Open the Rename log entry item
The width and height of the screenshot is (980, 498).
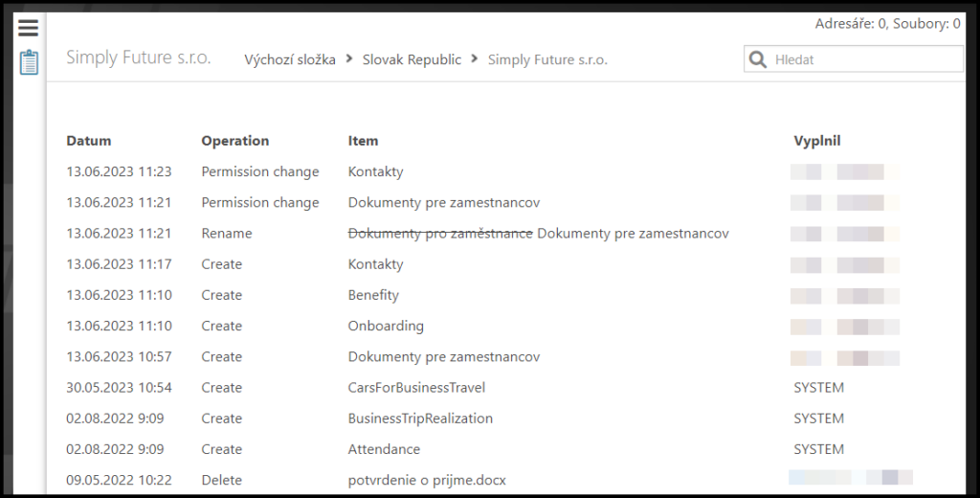(x=538, y=234)
